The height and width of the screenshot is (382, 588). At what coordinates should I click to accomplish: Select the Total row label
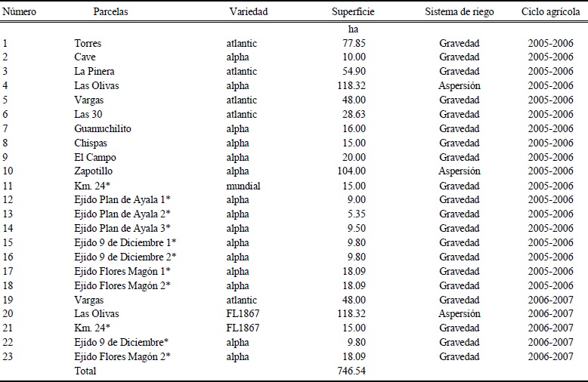(85, 371)
